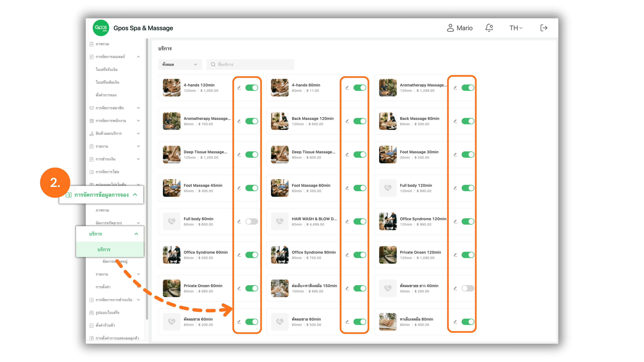Screen dimensions: 644x362
Task: Edit the Office Syndrome 60min service
Action: pos(239,255)
